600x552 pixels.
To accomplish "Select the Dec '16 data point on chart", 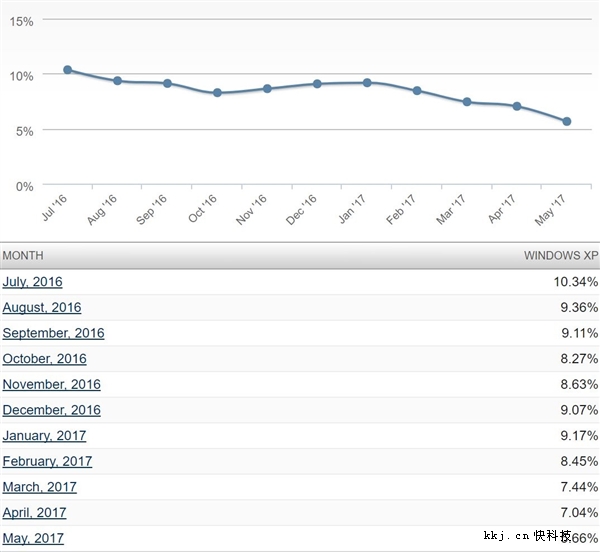I will 317,84.
